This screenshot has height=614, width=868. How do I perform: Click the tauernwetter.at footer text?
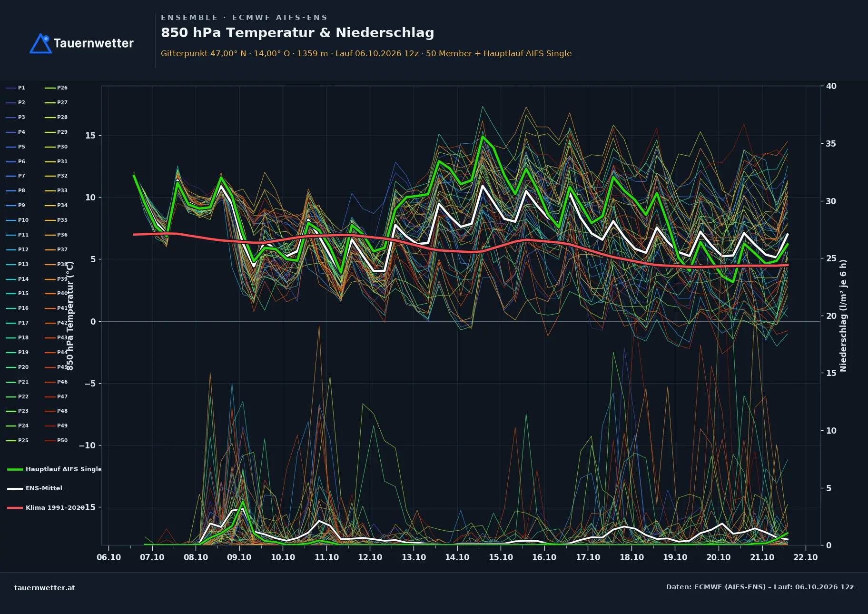coord(45,588)
